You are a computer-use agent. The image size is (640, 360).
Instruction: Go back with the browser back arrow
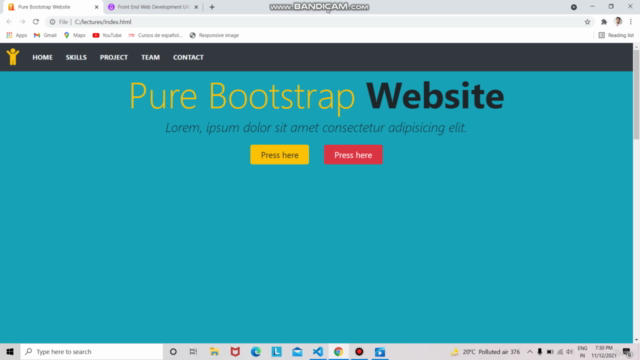pyautogui.click(x=9, y=22)
